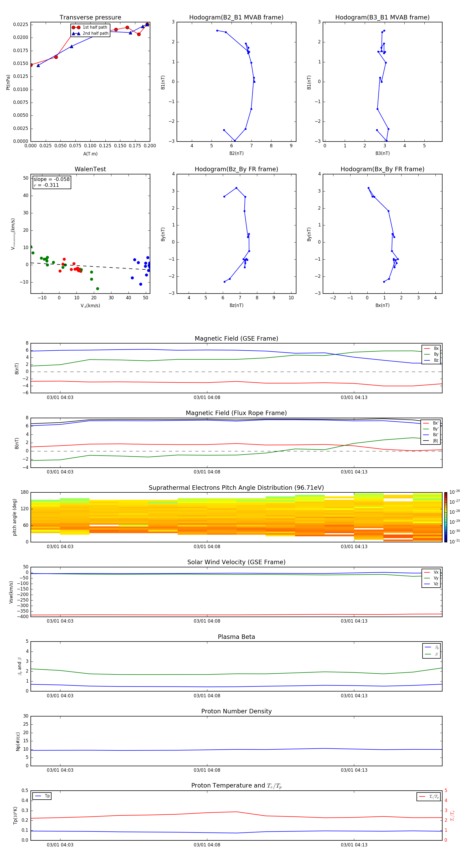Click the Vsw(km/s) y-axis label
The width and height of the screenshot is (473, 868).
click(x=11, y=592)
